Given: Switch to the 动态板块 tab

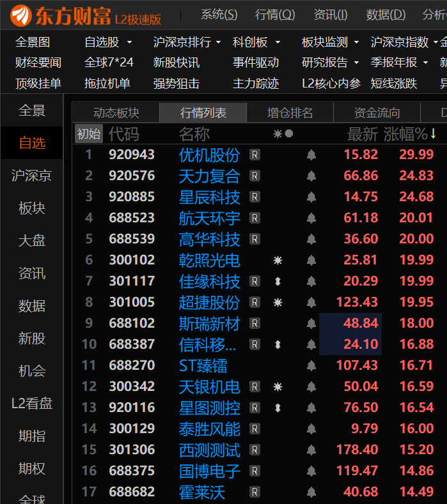Looking at the screenshot, I should pos(116,113).
